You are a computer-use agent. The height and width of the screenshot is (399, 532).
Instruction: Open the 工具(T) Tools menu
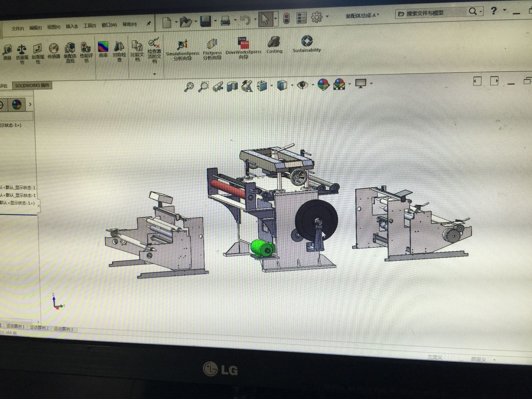[89, 26]
